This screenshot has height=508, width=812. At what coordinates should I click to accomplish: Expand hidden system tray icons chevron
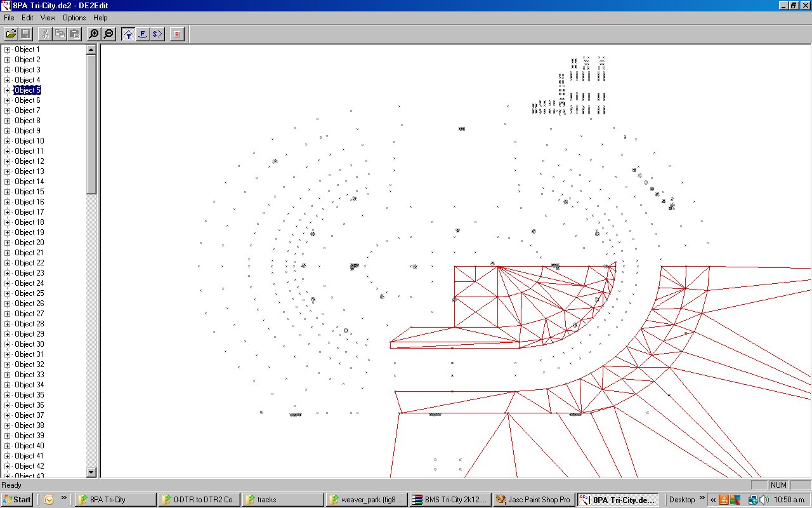click(x=713, y=500)
